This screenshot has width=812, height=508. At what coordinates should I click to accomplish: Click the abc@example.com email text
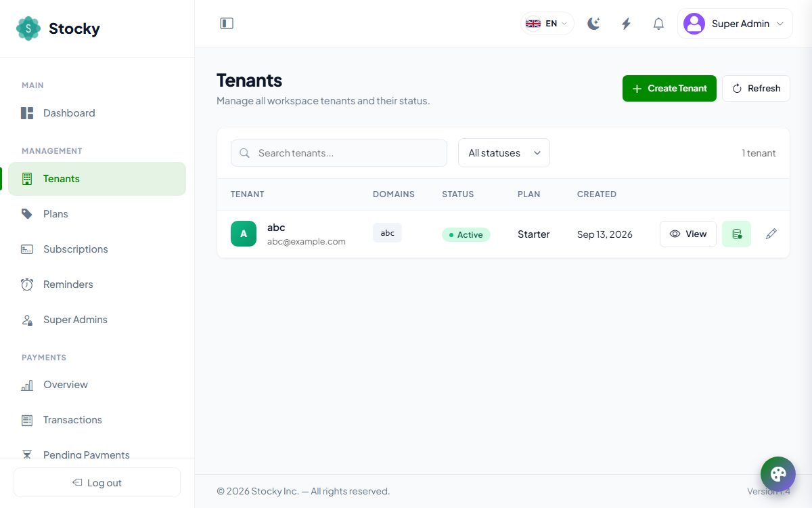click(x=307, y=241)
